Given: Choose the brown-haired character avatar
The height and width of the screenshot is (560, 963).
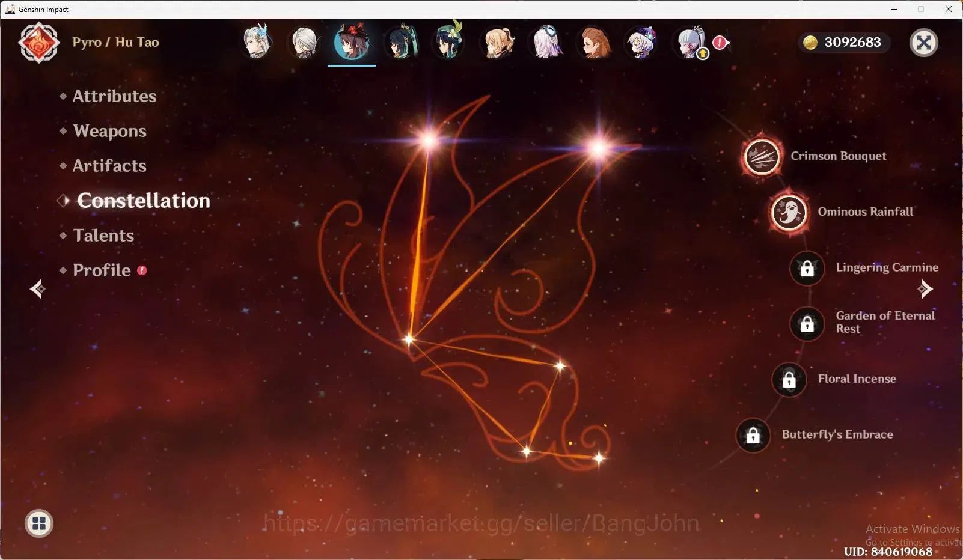Looking at the screenshot, I should pos(595,43).
